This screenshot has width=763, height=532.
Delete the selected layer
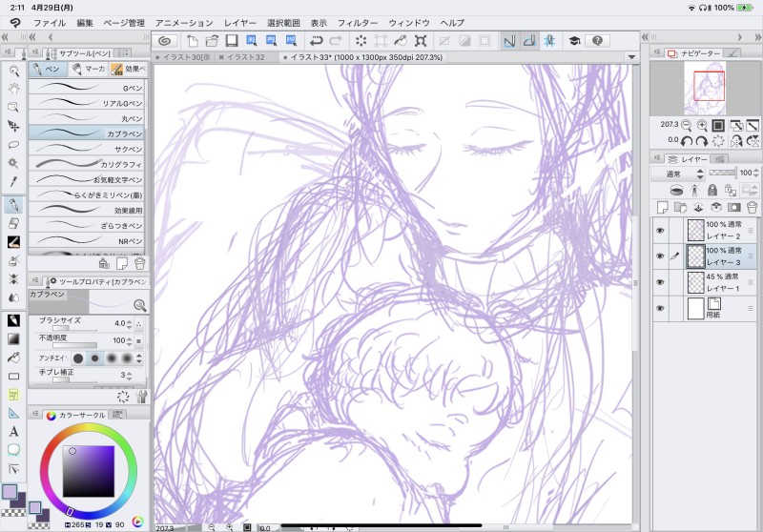click(752, 208)
